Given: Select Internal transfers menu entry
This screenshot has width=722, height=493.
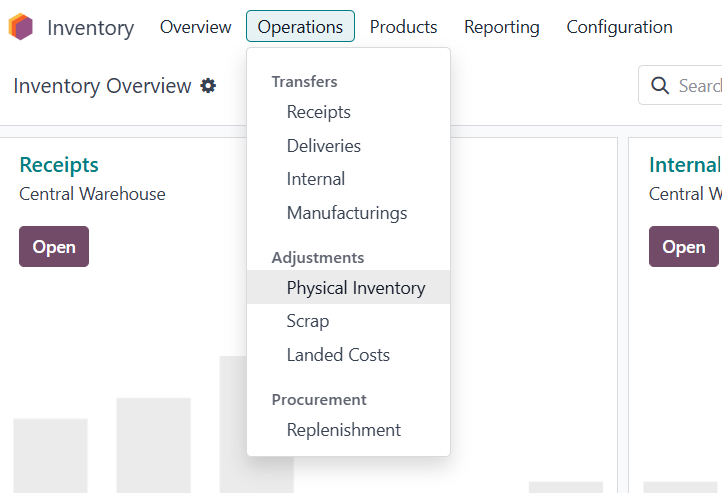Looking at the screenshot, I should point(315,179).
